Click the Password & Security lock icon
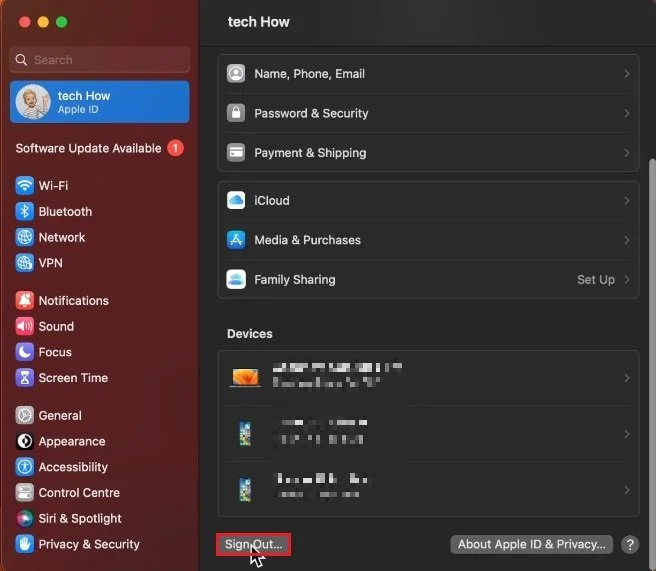656x571 pixels. coord(236,113)
